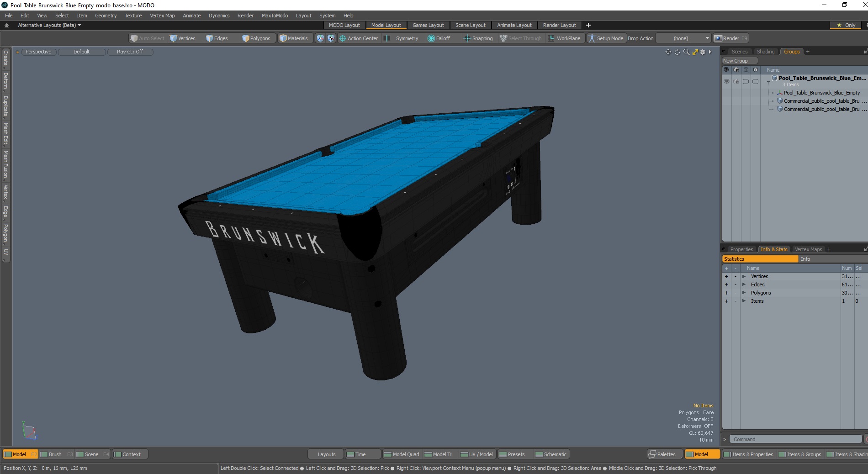Click the viewport rotate icon
This screenshot has height=474, width=868.
point(677,52)
